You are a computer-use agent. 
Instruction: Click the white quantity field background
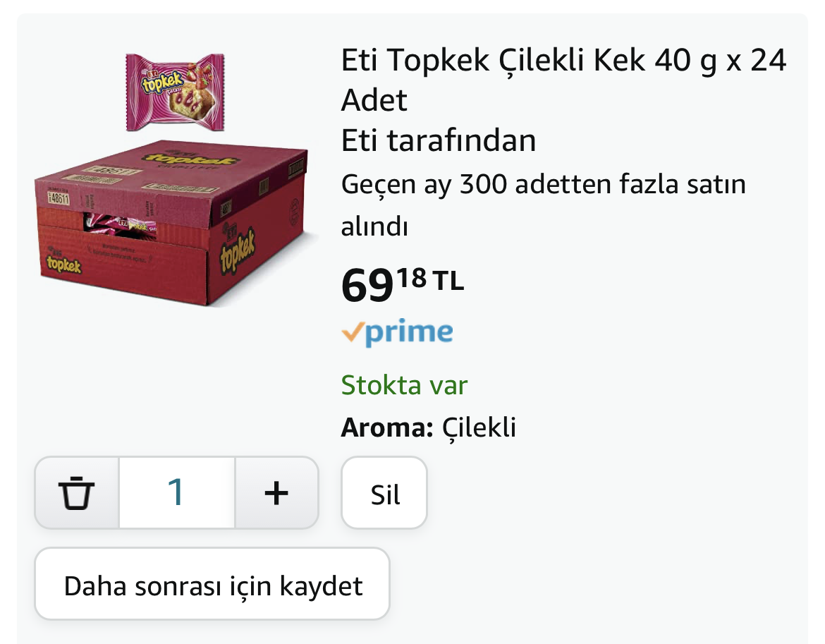176,492
